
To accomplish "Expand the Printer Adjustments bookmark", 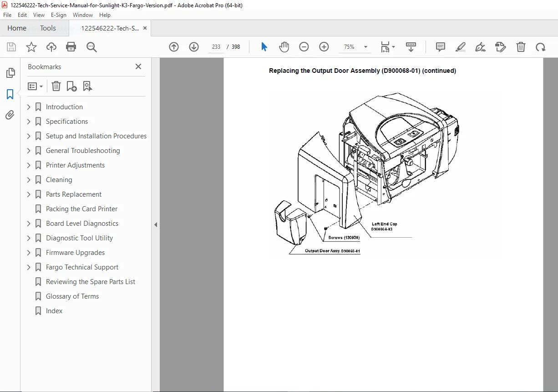I will click(x=29, y=165).
